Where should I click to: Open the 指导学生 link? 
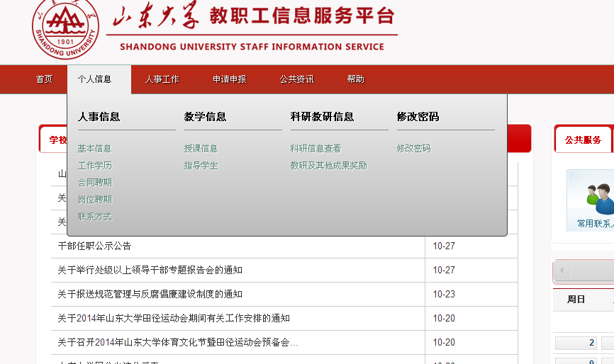pyautogui.click(x=201, y=166)
